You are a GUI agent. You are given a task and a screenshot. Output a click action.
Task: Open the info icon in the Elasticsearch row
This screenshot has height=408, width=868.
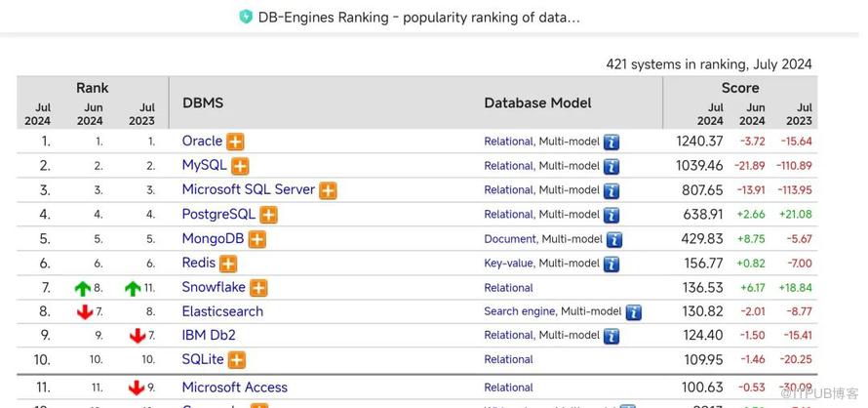(x=634, y=312)
